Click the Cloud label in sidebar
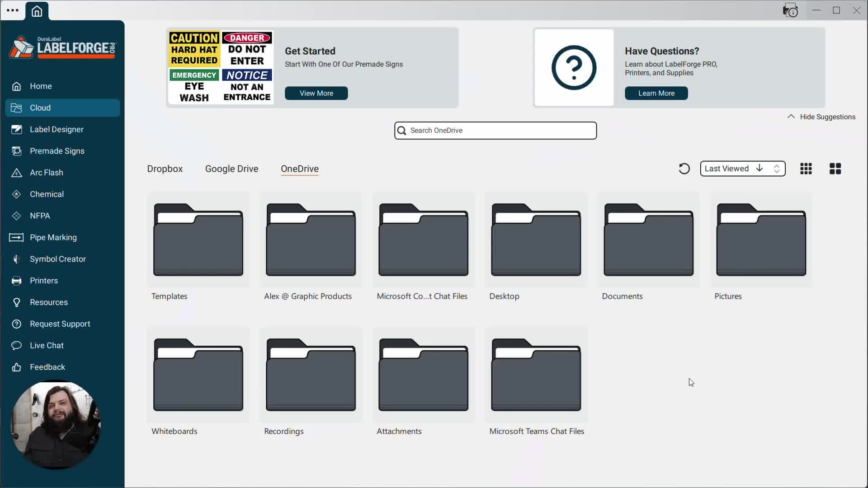The image size is (868, 488). click(x=40, y=108)
